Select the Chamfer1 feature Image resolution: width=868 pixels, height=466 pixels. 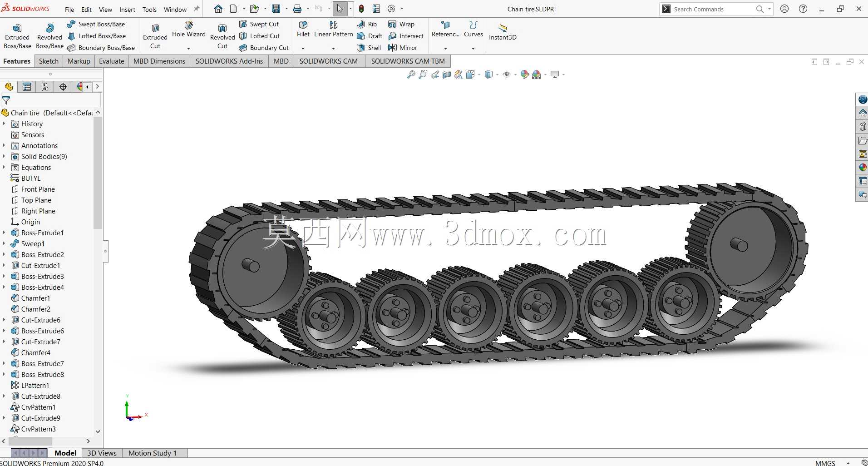(35, 298)
